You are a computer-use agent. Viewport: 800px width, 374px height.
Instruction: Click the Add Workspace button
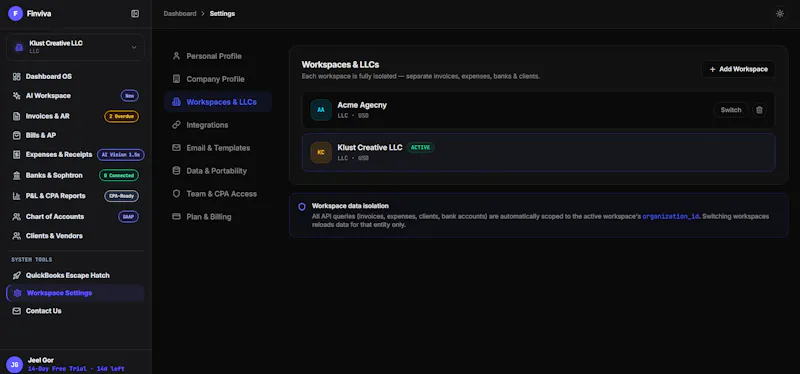click(738, 69)
